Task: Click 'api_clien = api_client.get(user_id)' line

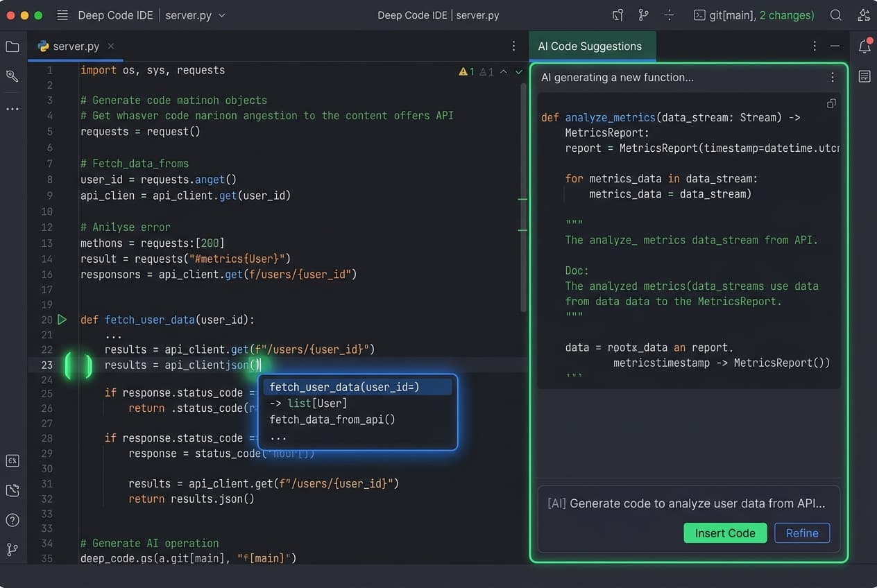Action: [185, 196]
